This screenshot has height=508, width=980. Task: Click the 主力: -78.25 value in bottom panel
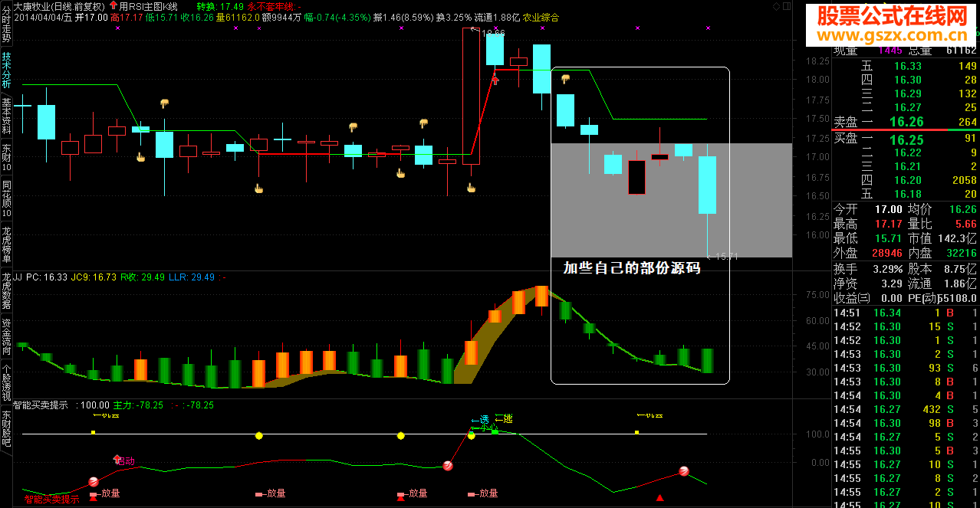(x=138, y=405)
